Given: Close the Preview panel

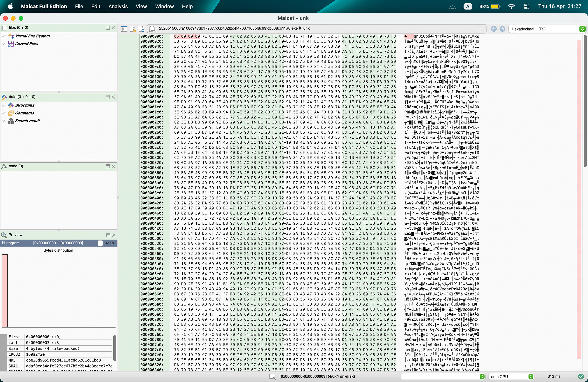Looking at the screenshot, I should pos(114,235).
